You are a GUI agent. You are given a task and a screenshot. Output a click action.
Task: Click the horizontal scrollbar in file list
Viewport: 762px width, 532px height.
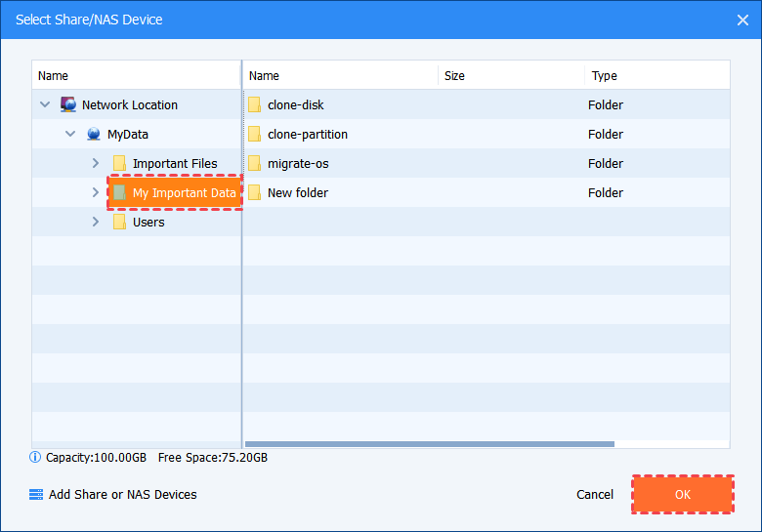pyautogui.click(x=430, y=444)
